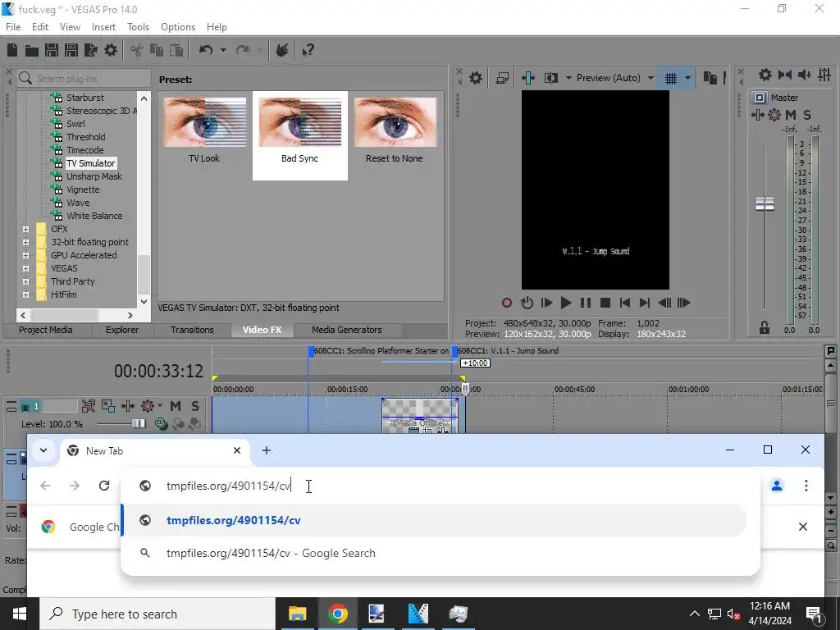Toggle Master bus Mute M button
840x630 pixels.
[x=791, y=115]
